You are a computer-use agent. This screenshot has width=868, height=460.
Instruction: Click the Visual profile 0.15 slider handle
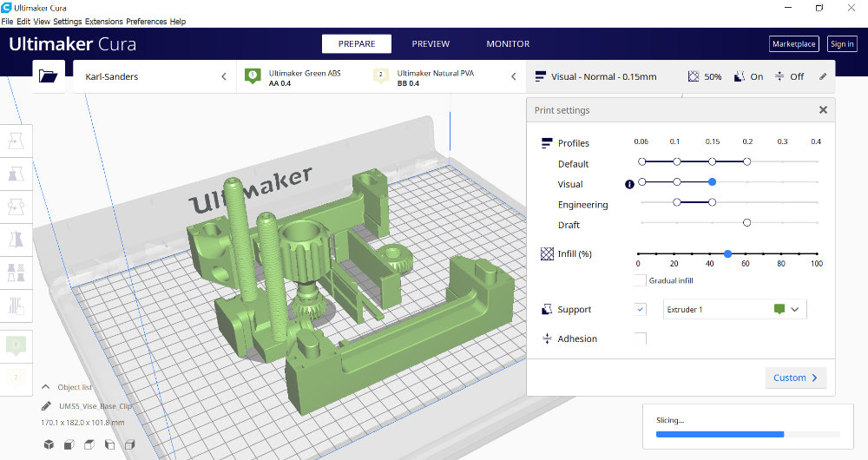pyautogui.click(x=713, y=181)
